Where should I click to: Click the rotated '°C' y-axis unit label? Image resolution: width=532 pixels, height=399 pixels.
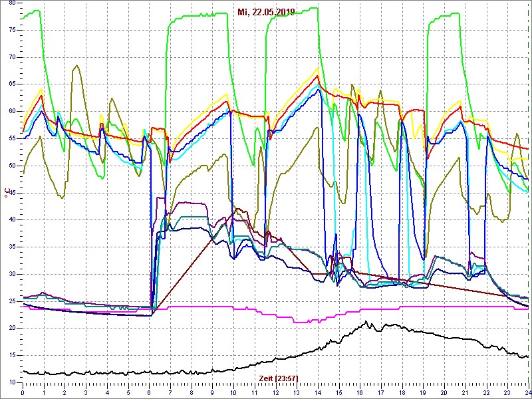click(x=6, y=193)
